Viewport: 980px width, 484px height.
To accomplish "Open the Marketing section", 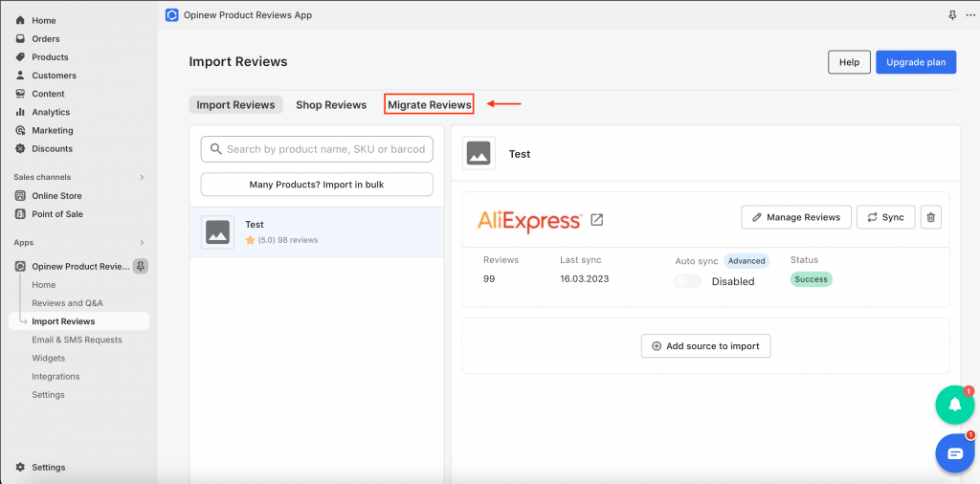I will coord(53,130).
